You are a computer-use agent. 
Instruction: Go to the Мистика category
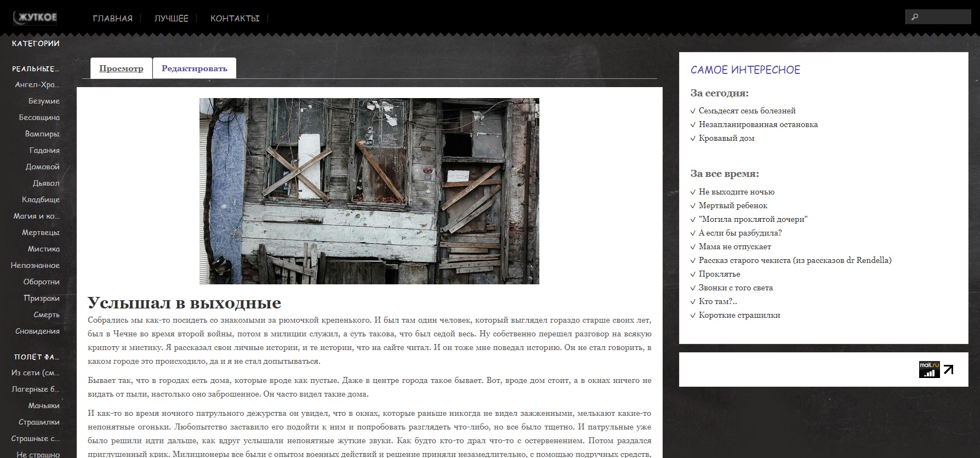tap(44, 249)
